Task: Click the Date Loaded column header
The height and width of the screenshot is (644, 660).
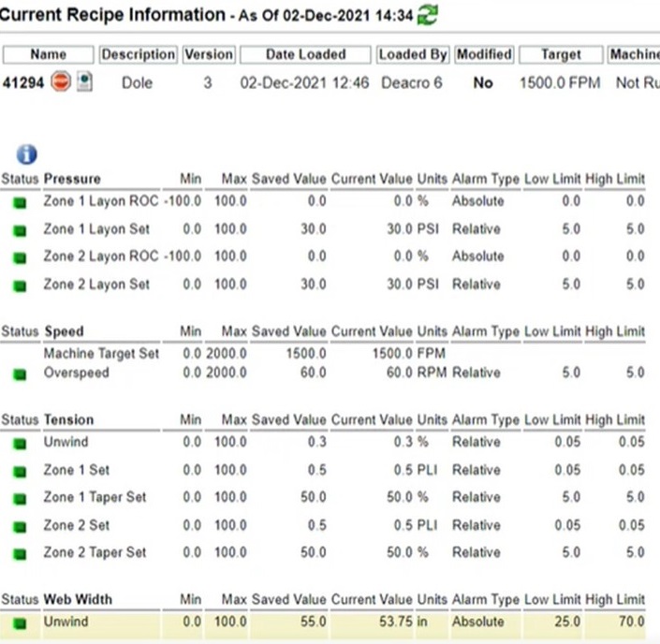Action: 305,54
